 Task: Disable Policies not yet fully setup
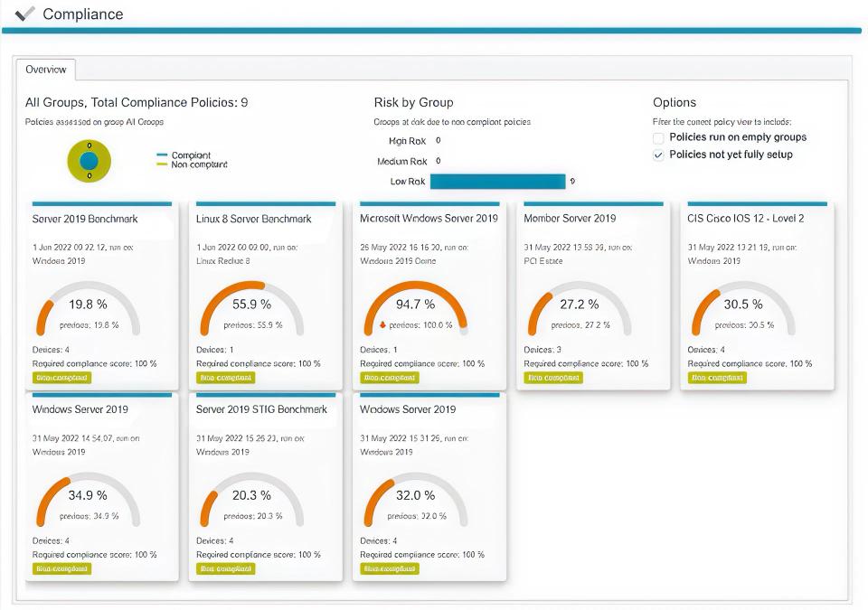pos(659,154)
